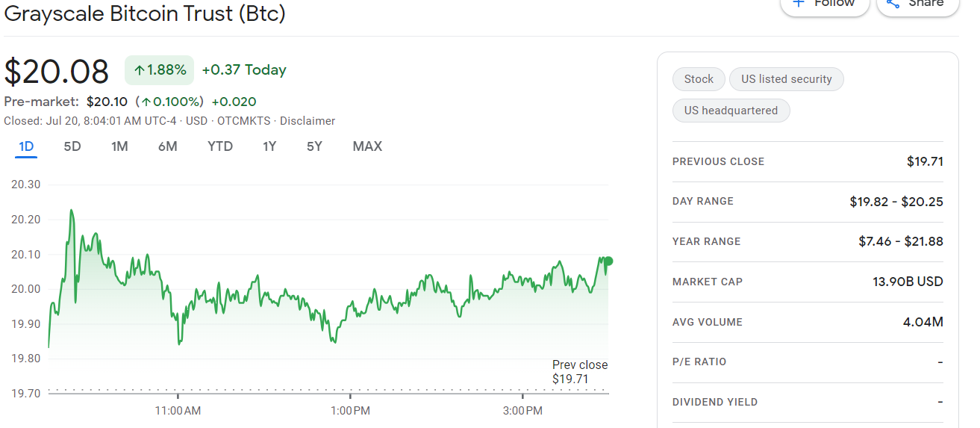Open the Disclaimer link
This screenshot has height=428, width=980.
pos(308,121)
